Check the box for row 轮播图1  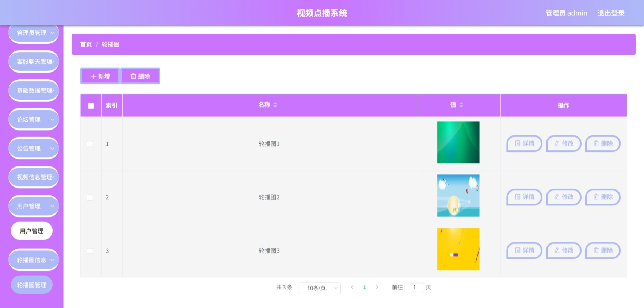tap(90, 144)
